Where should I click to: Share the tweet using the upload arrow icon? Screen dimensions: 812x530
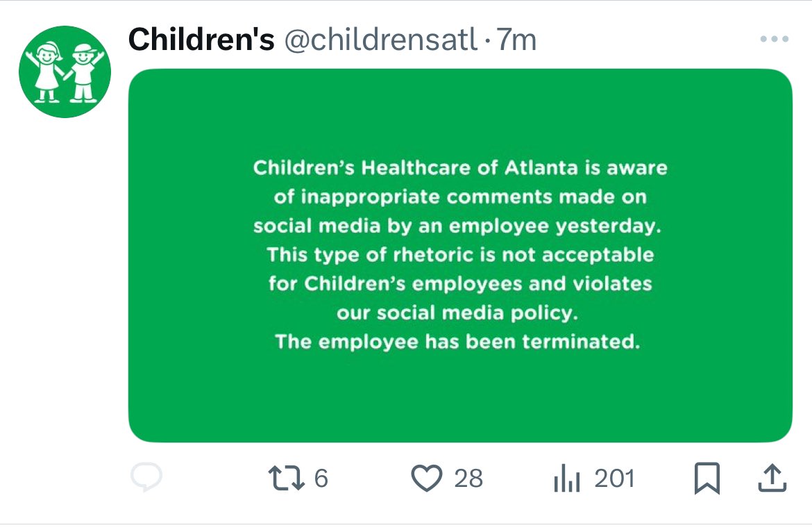[x=772, y=478]
